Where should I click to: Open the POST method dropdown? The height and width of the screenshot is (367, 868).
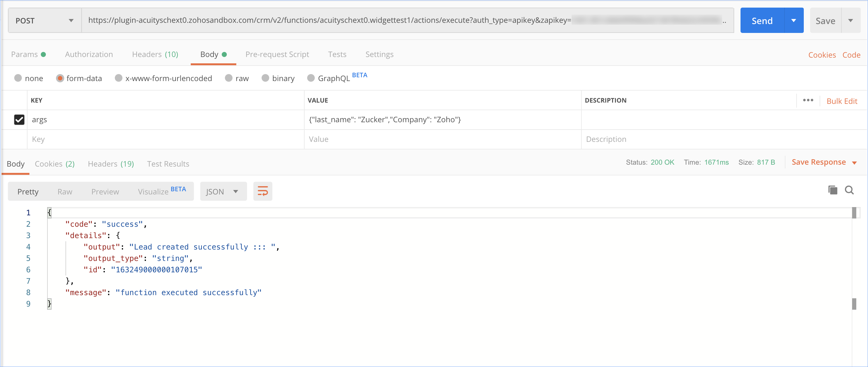(45, 21)
